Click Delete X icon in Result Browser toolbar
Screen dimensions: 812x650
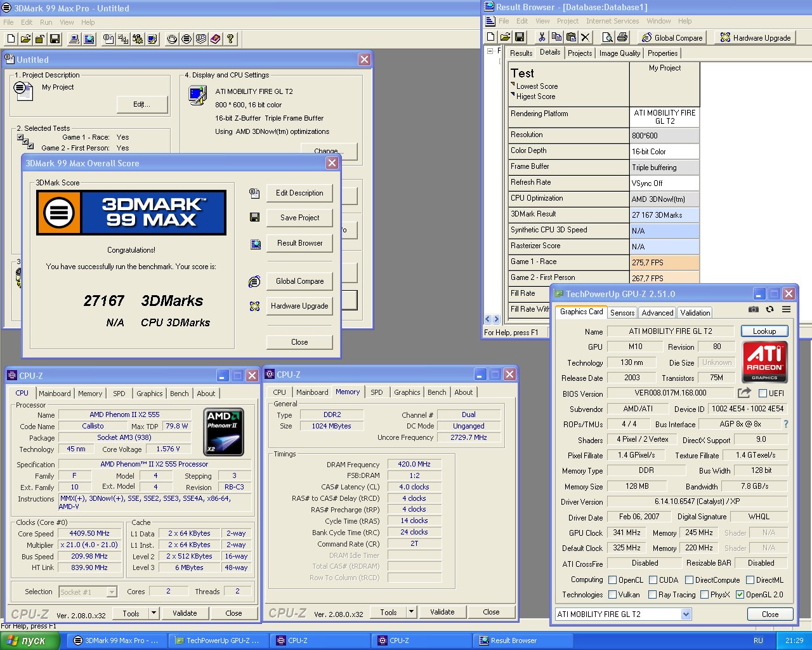pyautogui.click(x=586, y=37)
